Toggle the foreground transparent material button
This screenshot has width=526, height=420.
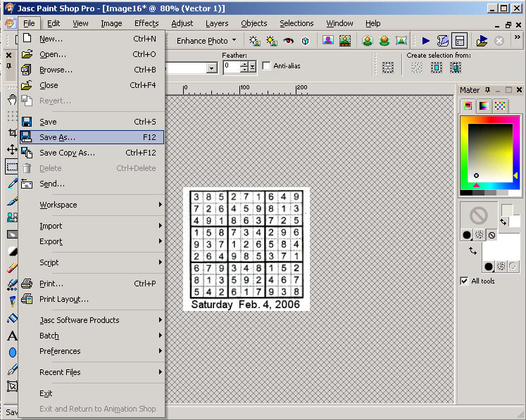491,235
